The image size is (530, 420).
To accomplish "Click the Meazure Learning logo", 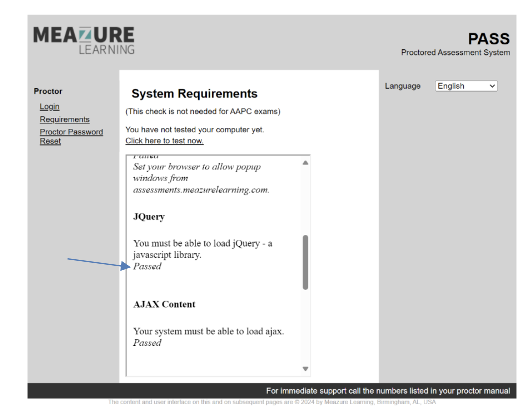I will 84,41.
